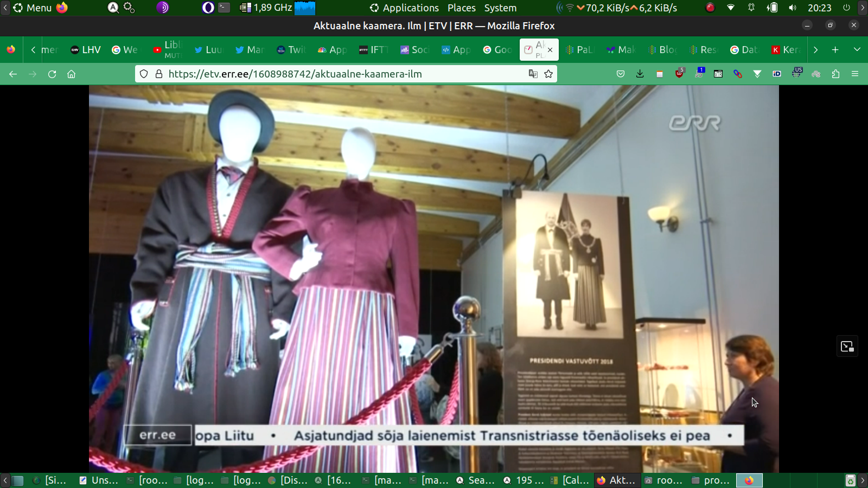Open the list all tabs dropdown
The image size is (868, 488).
click(857, 49)
